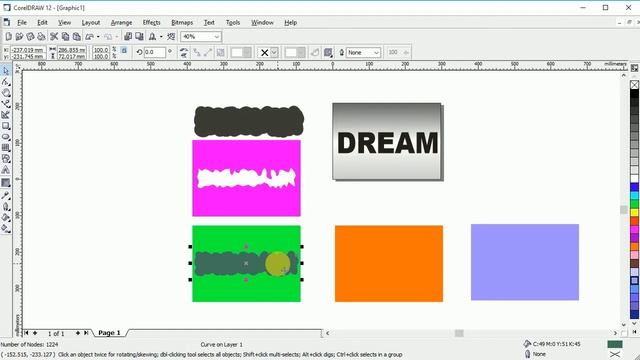Select the Ellipse tool
This screenshot has height=360, width=640.
(6, 137)
